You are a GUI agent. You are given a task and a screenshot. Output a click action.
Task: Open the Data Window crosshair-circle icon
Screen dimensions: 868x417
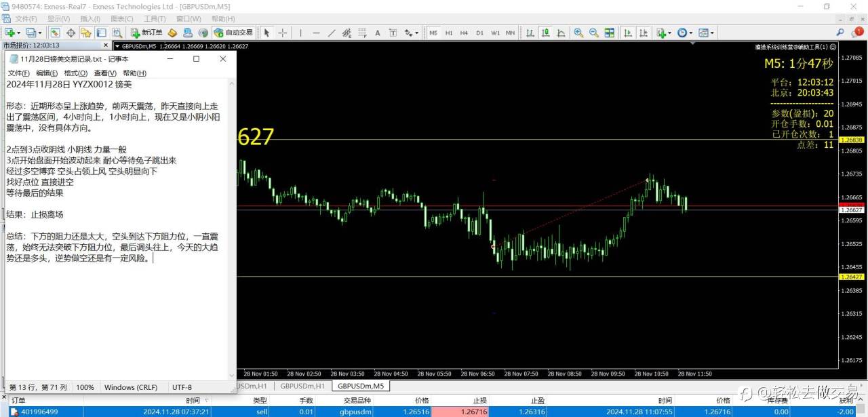(71, 33)
